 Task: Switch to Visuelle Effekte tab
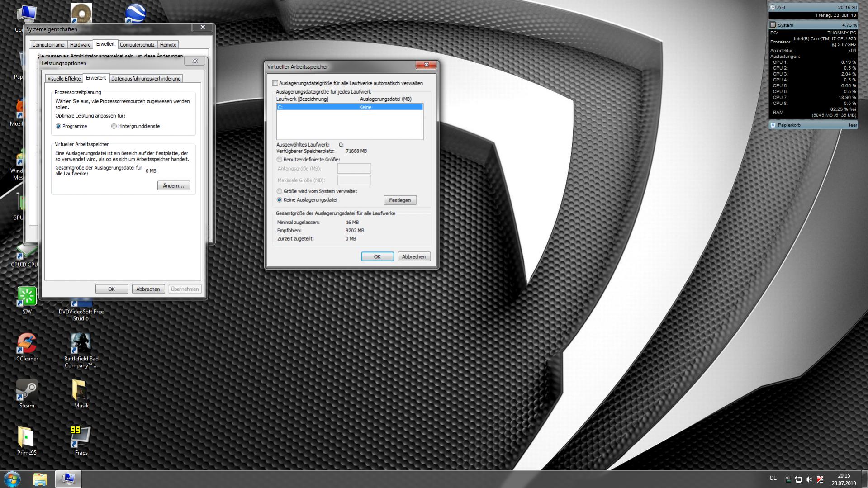click(64, 79)
